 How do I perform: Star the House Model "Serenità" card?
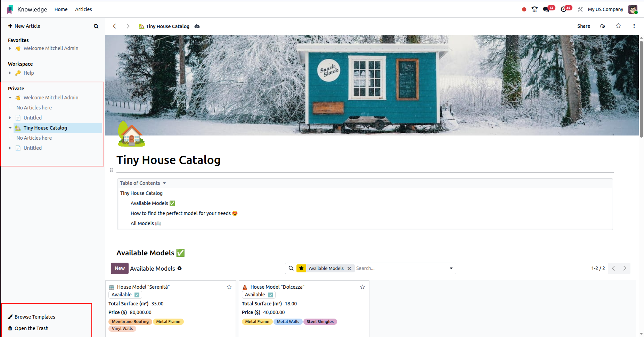pos(229,287)
